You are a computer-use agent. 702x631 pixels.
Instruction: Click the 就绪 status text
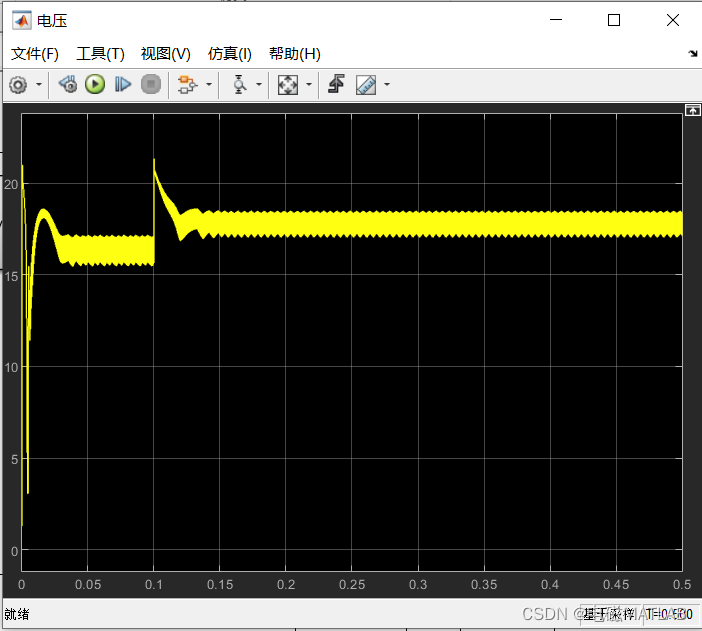[17, 614]
